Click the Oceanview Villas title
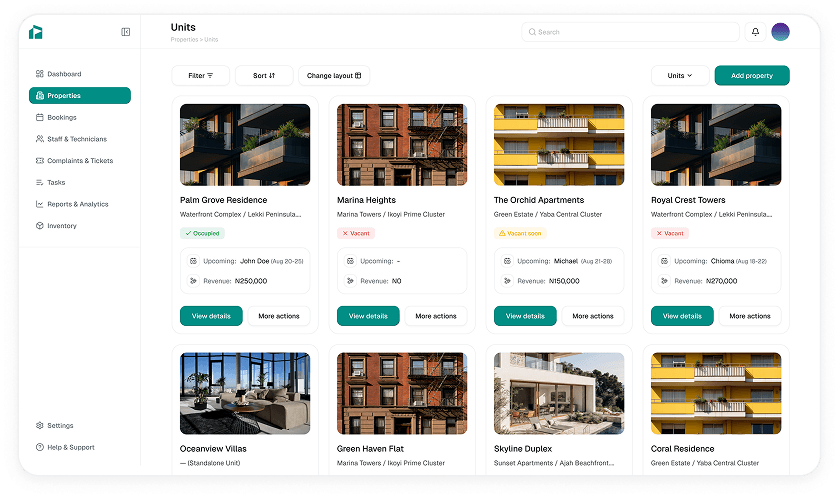The image size is (839, 498). point(213,449)
